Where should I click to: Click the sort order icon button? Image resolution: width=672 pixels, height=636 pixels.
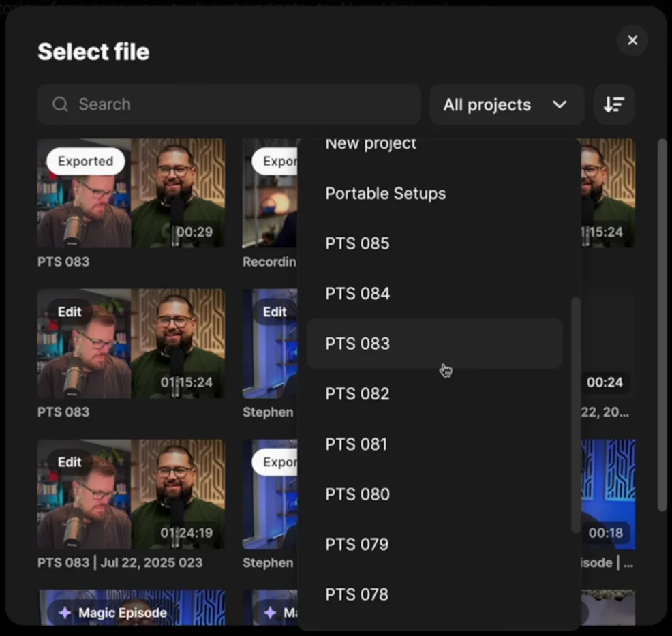[x=613, y=104]
